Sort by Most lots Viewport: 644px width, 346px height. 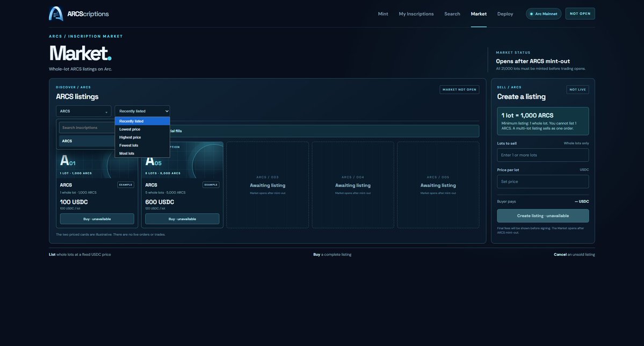(142, 153)
